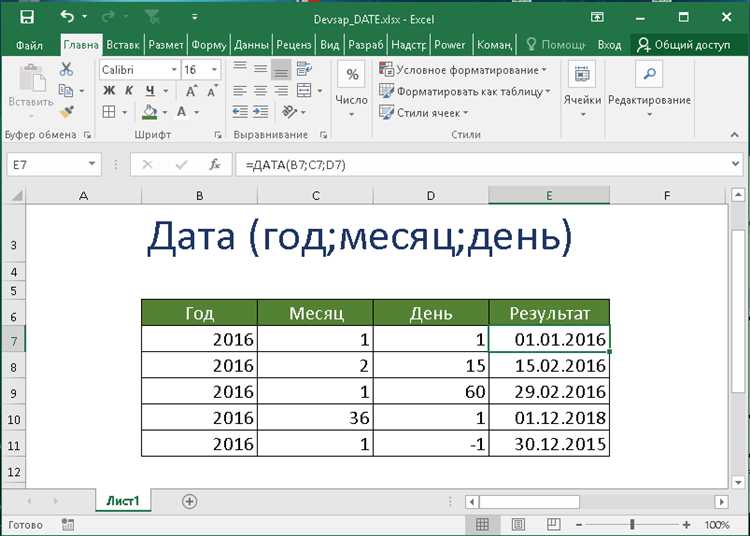Open Шрифт dialog launcher
750x536 pixels.
pos(218,135)
